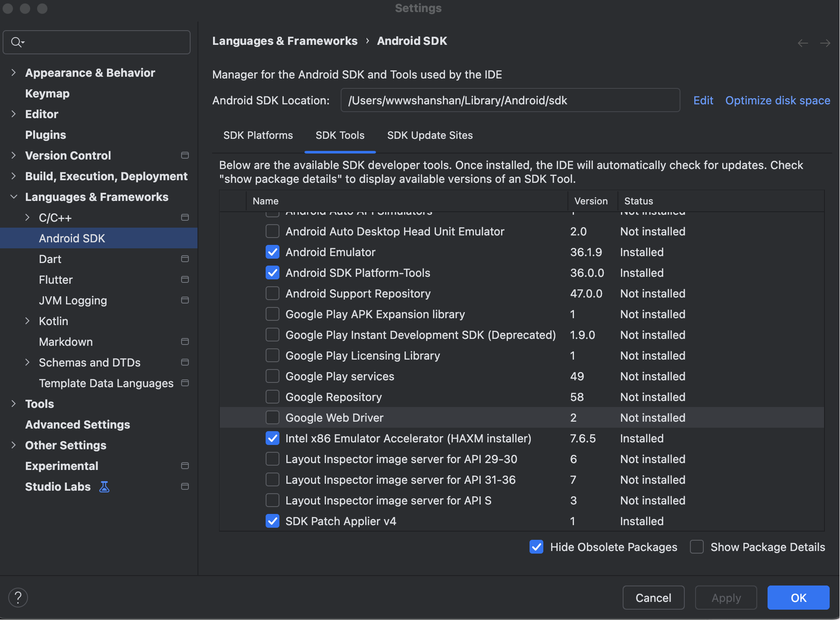Check Google Play services checkbox
Screen dimensions: 840x620
(273, 376)
